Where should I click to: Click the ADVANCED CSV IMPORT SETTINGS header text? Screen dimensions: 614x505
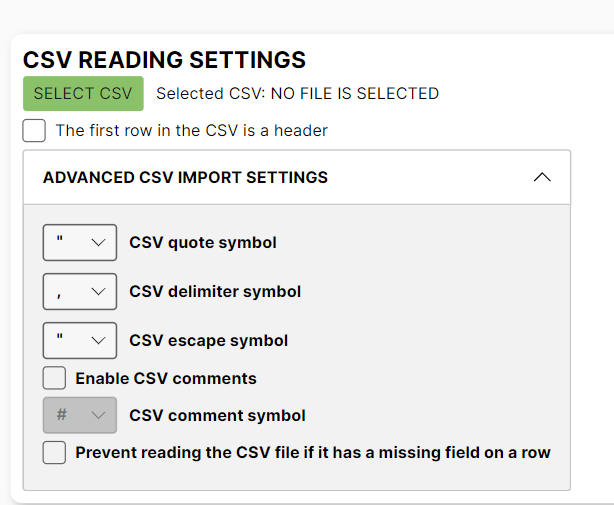click(x=185, y=178)
